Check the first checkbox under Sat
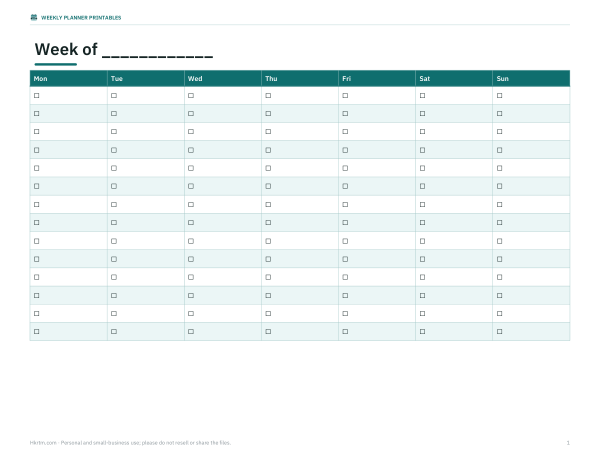 [422, 96]
